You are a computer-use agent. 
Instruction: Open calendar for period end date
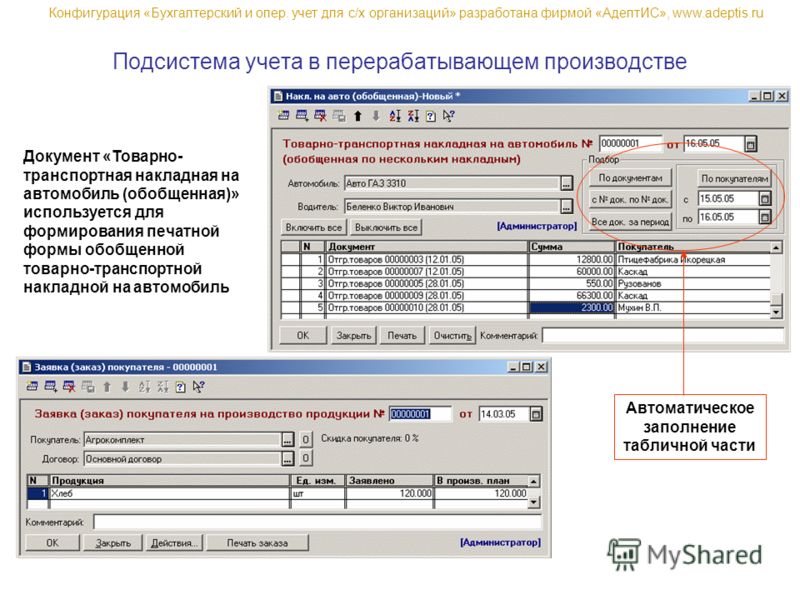[x=764, y=217]
